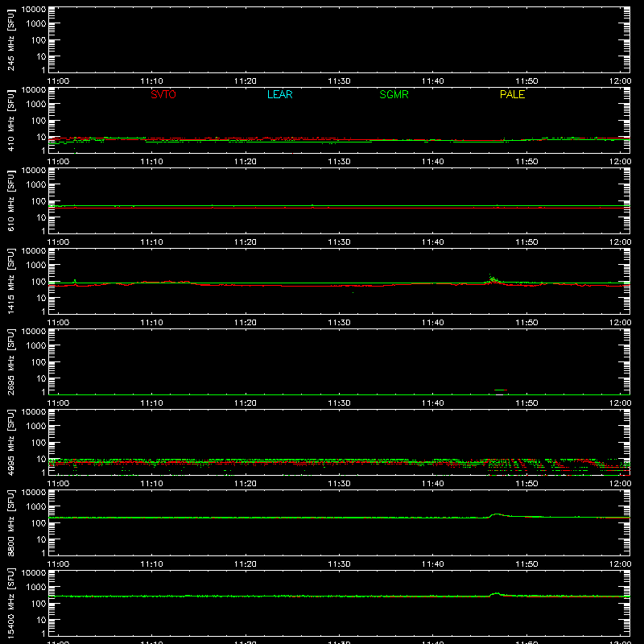Screen dimensions: 644x644
Task: Click 11:40 time label below 4995 MHz plot
Action: [432, 484]
